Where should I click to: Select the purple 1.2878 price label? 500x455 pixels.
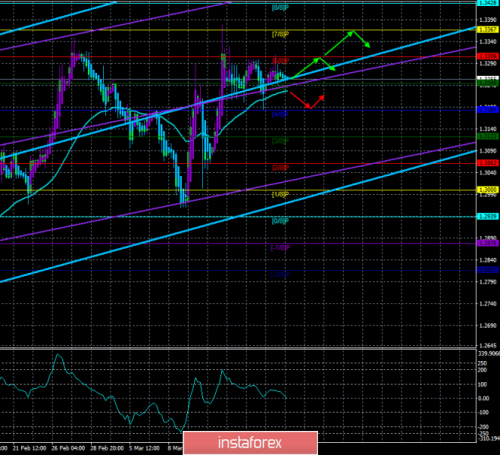(x=488, y=243)
